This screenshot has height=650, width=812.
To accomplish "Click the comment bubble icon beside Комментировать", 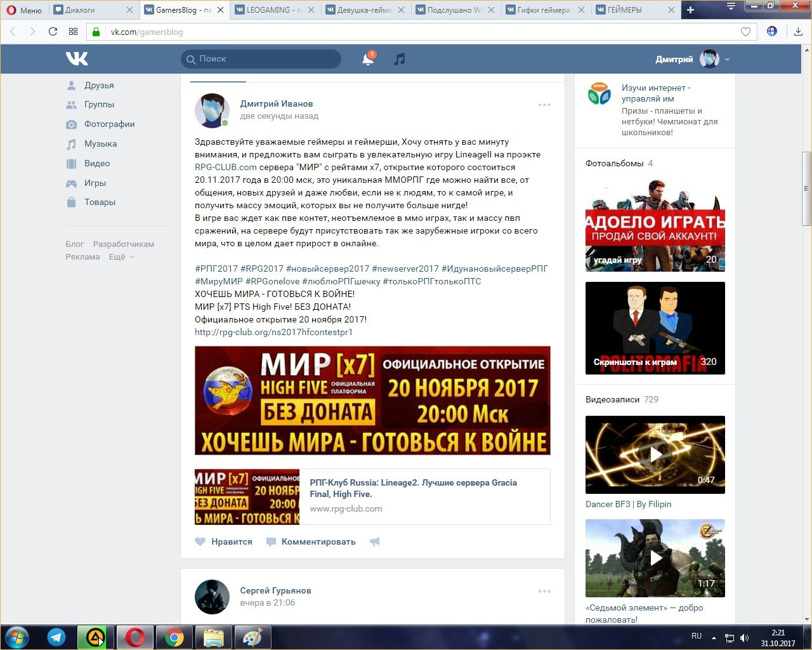I will pyautogui.click(x=271, y=542).
